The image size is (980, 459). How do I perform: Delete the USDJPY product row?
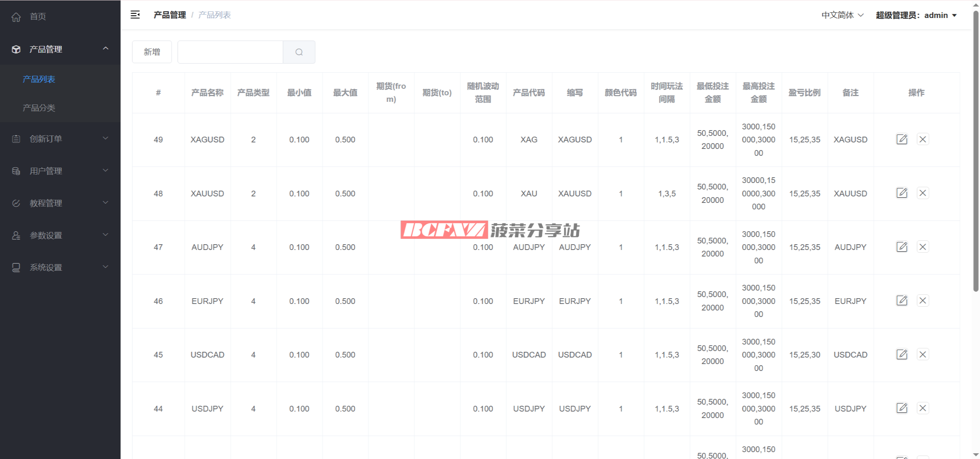tap(923, 408)
